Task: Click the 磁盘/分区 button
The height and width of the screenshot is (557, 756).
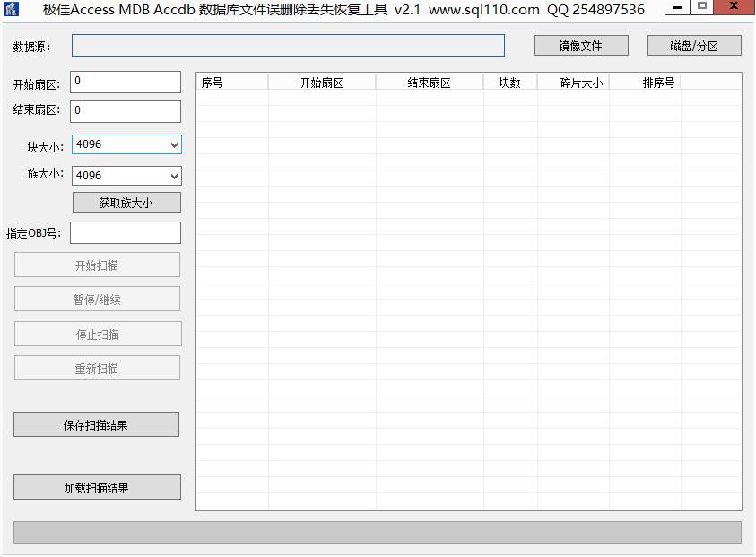Action: click(694, 46)
